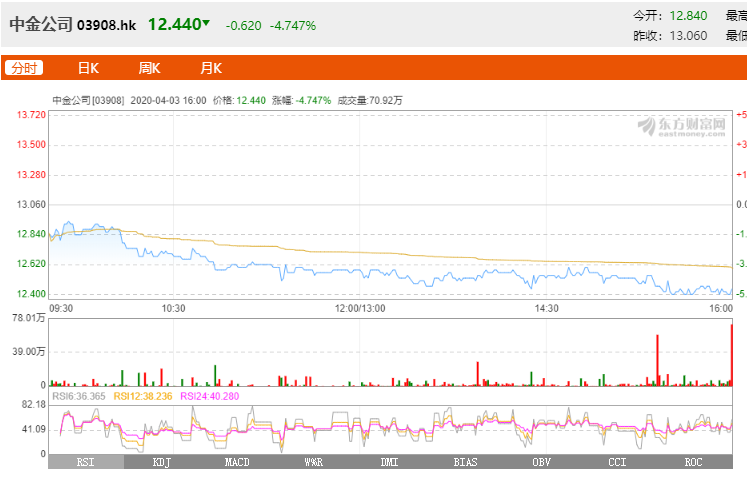The image size is (747, 477).
Task: Click the 41.09 RSI axis label
Action: 34,429
